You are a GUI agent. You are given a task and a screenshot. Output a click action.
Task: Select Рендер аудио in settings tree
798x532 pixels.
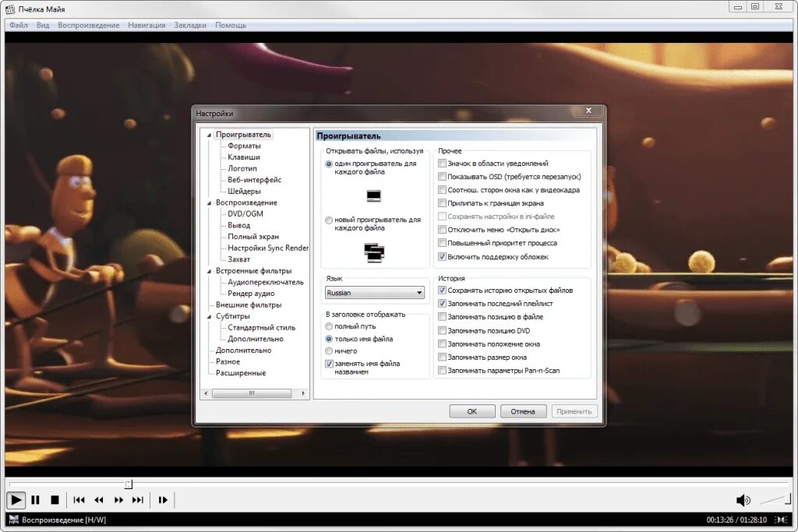[251, 294]
